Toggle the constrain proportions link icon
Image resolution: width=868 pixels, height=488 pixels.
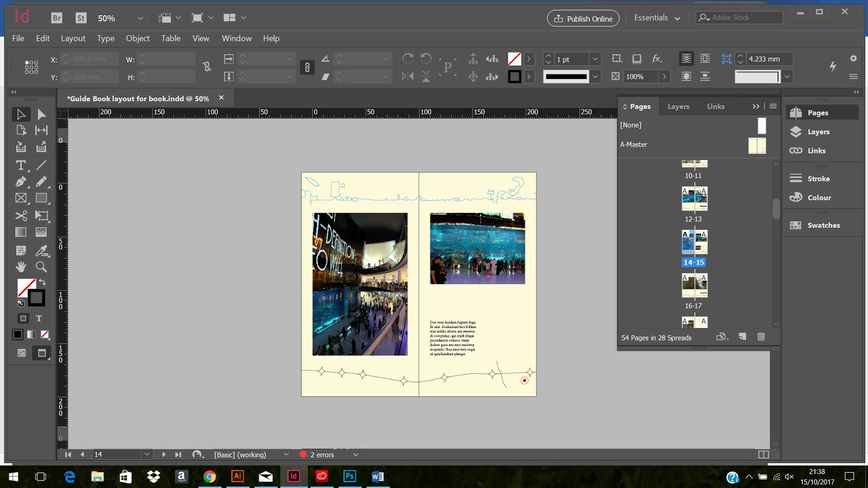coord(207,67)
